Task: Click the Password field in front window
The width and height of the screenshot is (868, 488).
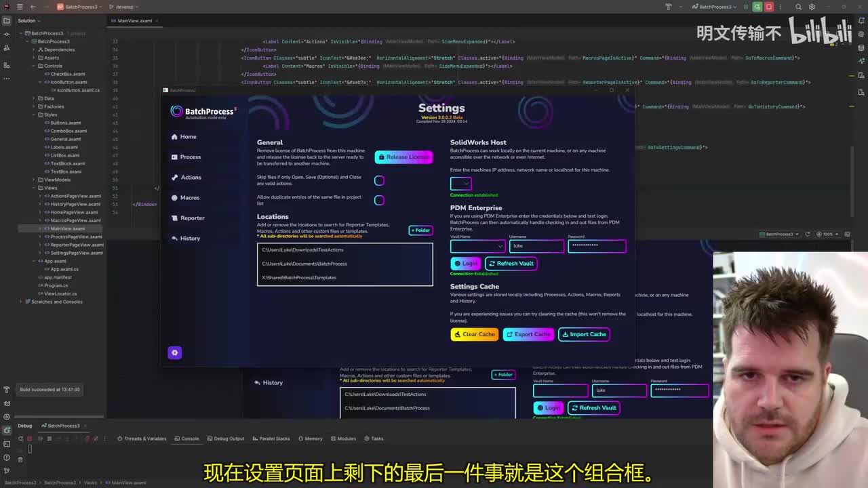Action: click(x=597, y=246)
